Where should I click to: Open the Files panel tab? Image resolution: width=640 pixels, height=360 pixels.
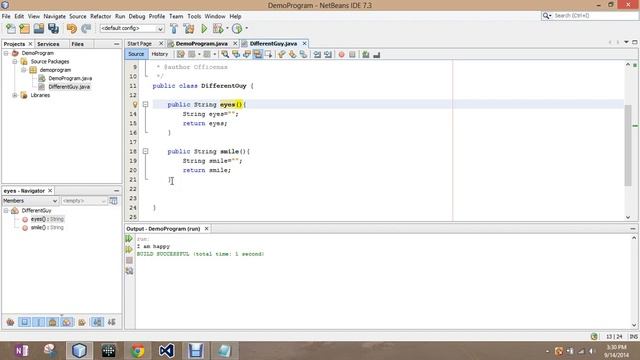point(78,44)
